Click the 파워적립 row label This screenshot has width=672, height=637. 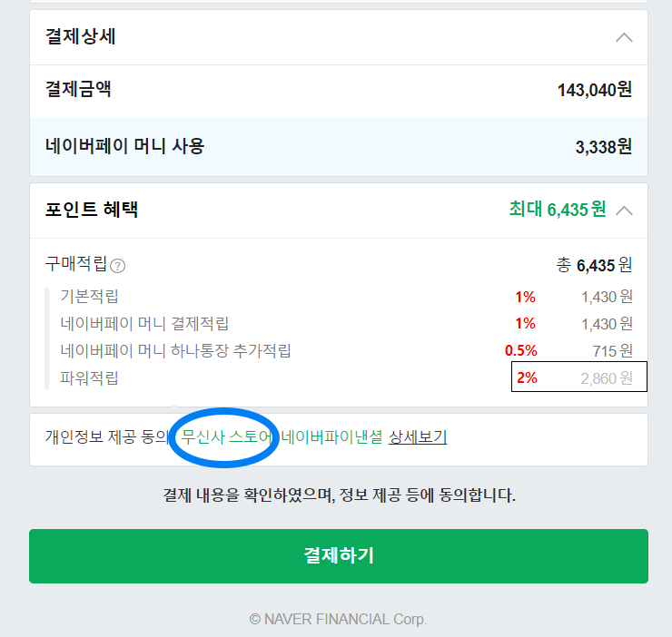[89, 377]
